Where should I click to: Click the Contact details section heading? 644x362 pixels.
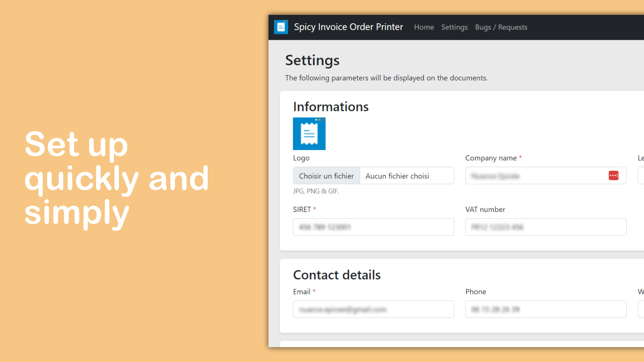click(336, 275)
